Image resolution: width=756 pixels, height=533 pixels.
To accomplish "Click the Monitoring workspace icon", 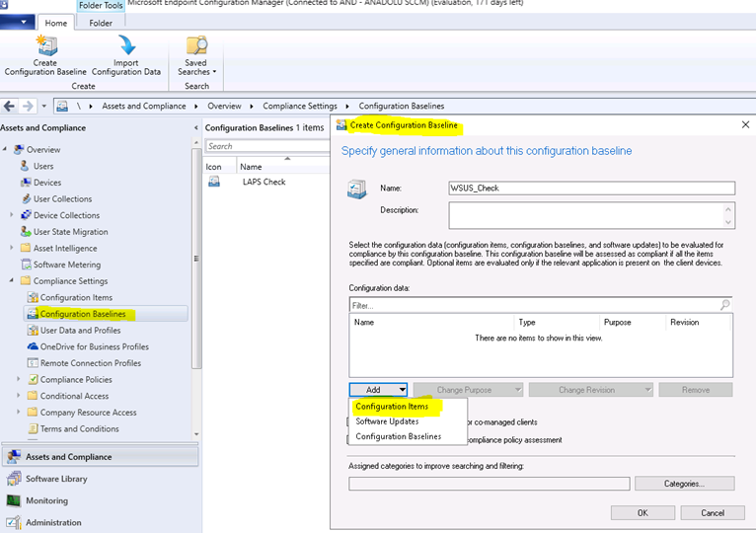I will (14, 500).
